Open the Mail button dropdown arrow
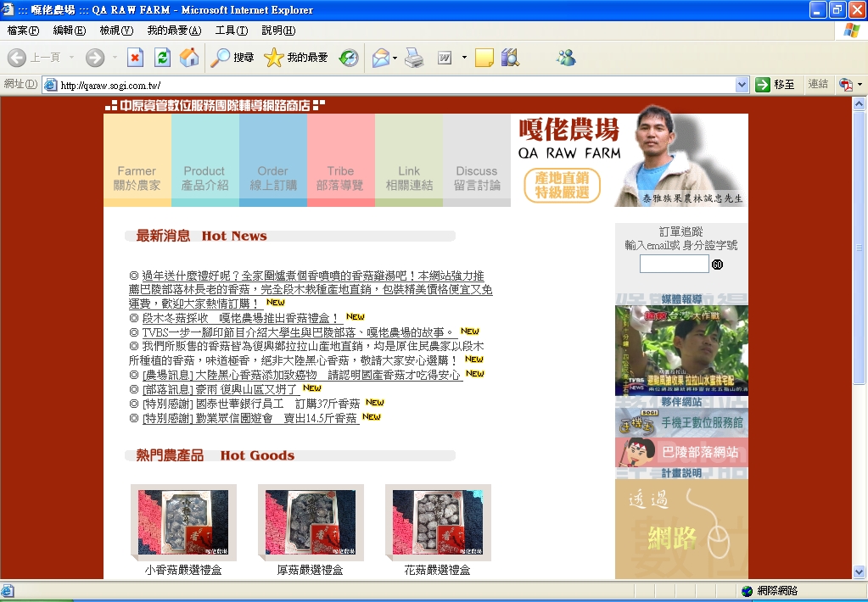Viewport: 868px width, 602px height. [395, 58]
